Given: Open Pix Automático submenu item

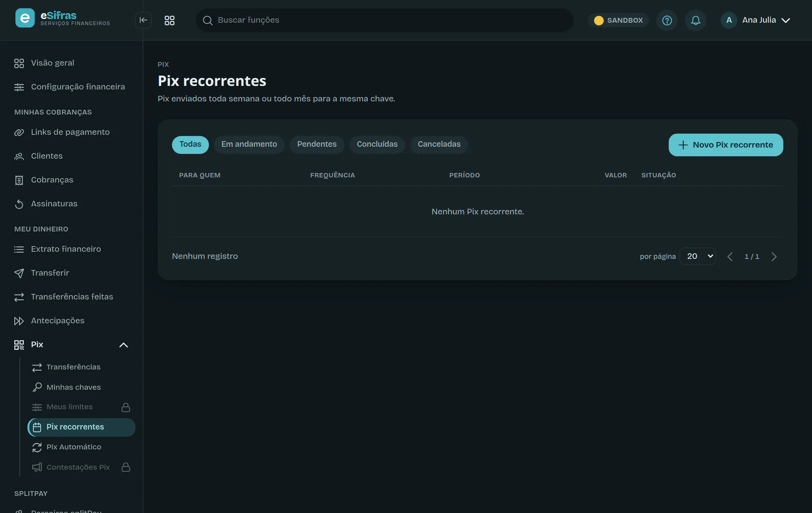Looking at the screenshot, I should [81, 447].
